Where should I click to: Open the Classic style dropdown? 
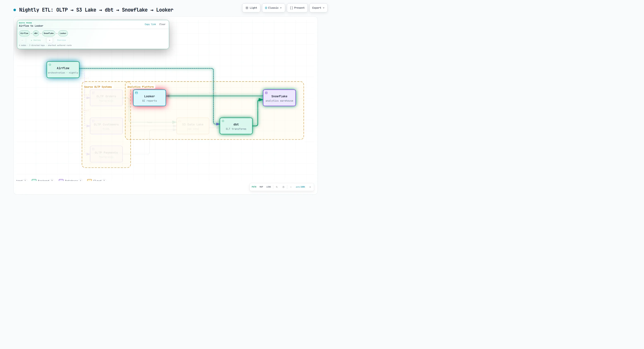click(273, 8)
